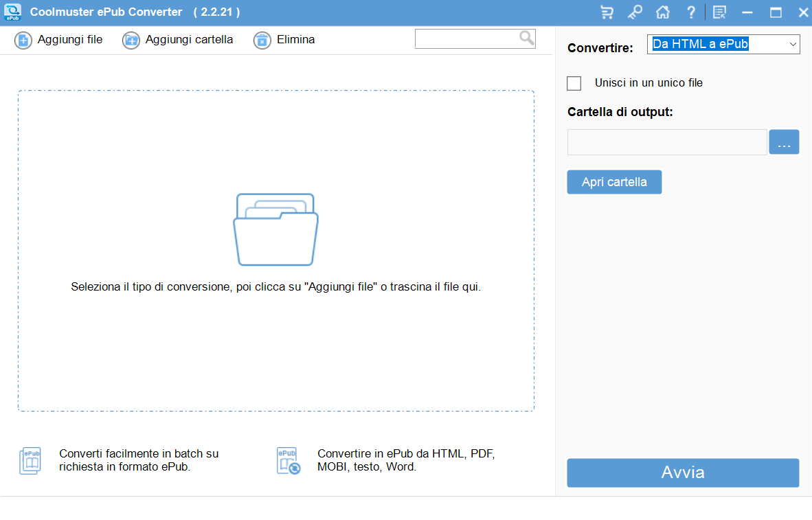Click the Elimina trash icon
The width and height of the screenshot is (812, 520).
pyautogui.click(x=262, y=41)
